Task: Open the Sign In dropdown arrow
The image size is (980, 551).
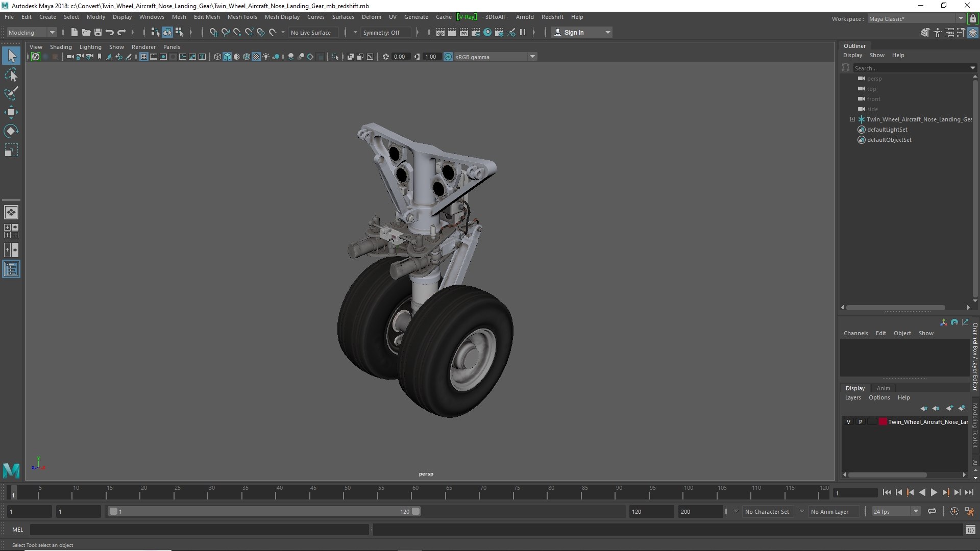Action: pos(607,32)
